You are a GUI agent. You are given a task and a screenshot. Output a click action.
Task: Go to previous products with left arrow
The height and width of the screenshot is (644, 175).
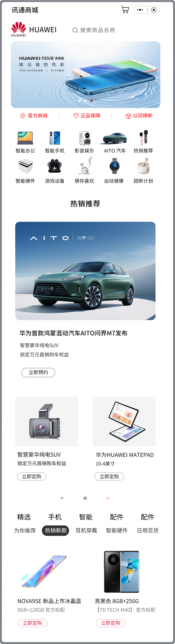[62, 498]
